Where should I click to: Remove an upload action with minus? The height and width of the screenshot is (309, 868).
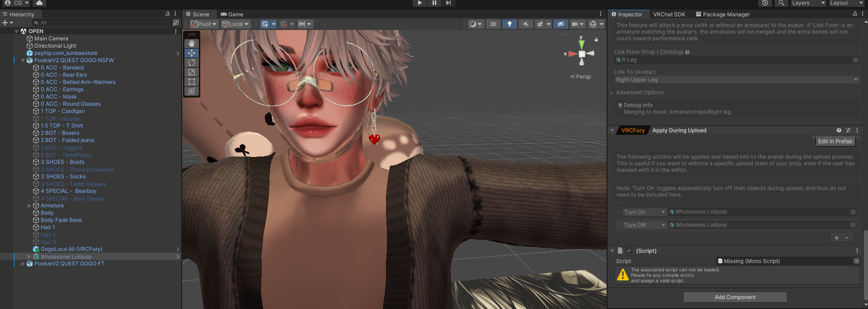click(847, 238)
